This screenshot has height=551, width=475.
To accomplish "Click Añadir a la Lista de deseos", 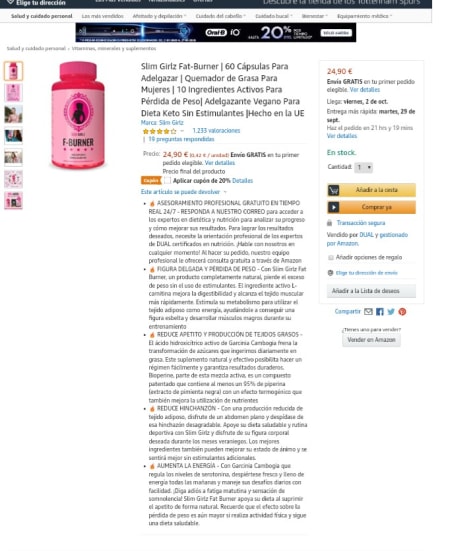I will [371, 291].
